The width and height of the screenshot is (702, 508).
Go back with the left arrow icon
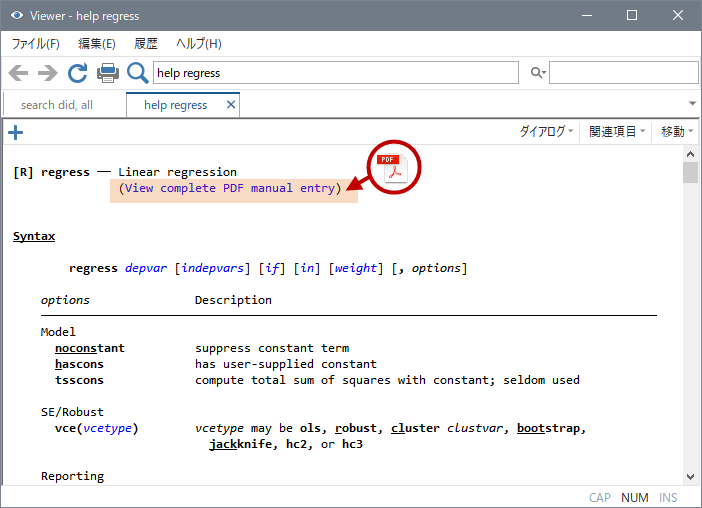pos(18,73)
